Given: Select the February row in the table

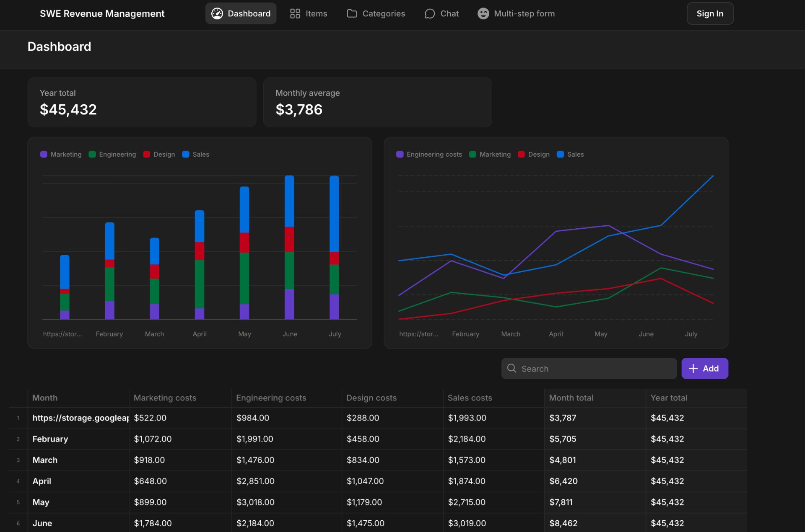Looking at the screenshot, I should [50, 439].
